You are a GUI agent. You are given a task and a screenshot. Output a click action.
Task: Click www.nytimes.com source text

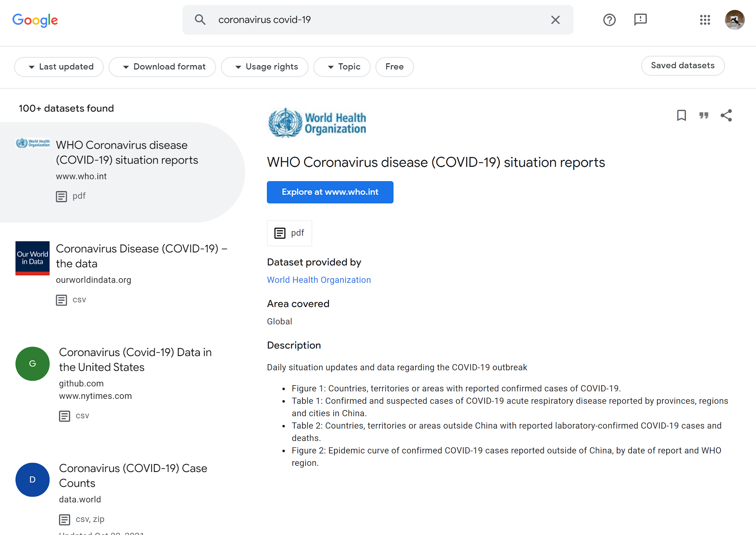(95, 396)
